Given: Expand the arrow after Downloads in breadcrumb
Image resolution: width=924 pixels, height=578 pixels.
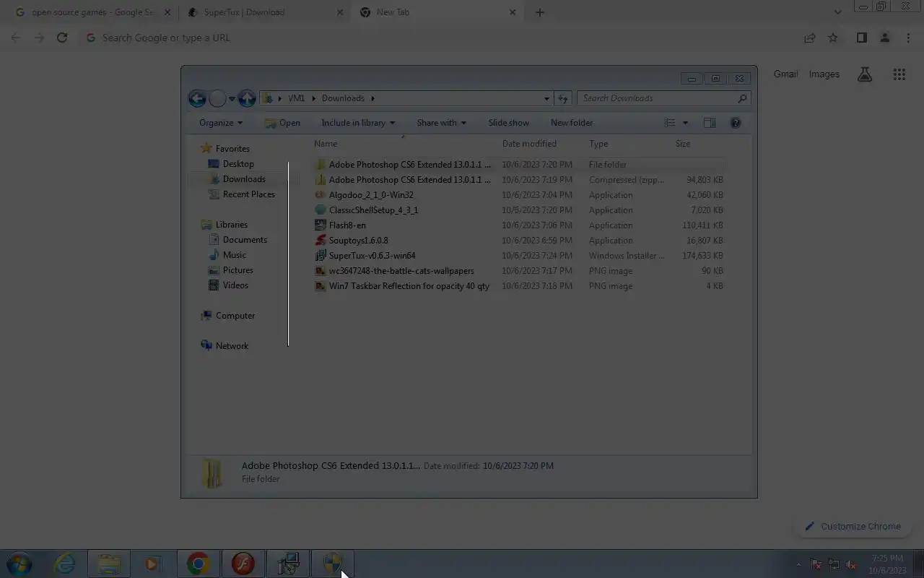Looking at the screenshot, I should (x=372, y=98).
